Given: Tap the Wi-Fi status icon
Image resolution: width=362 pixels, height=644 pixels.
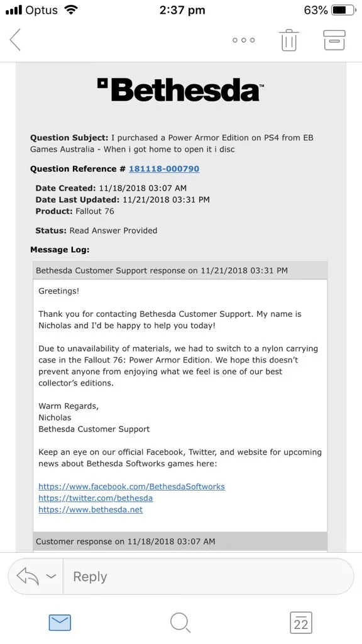Looking at the screenshot, I should [x=71, y=10].
